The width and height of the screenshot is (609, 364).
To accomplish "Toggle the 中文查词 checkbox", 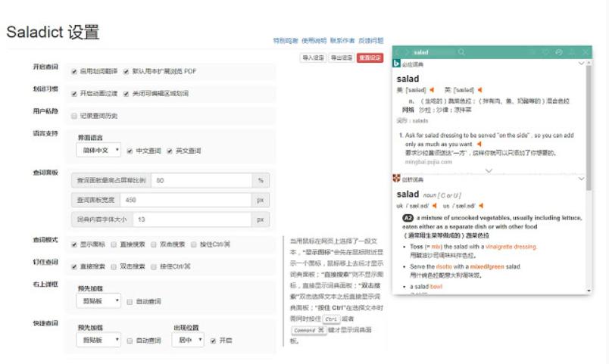I will [x=130, y=151].
